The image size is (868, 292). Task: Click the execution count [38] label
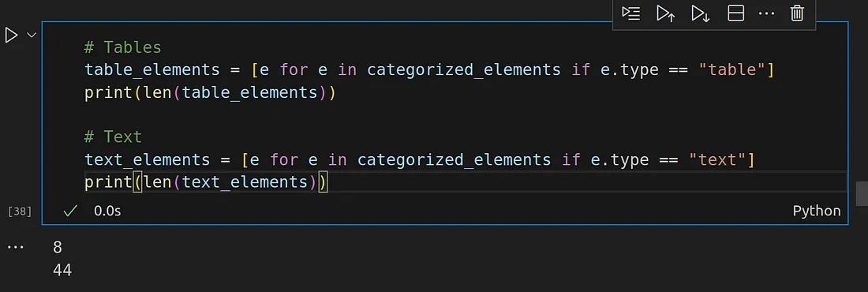click(x=20, y=211)
